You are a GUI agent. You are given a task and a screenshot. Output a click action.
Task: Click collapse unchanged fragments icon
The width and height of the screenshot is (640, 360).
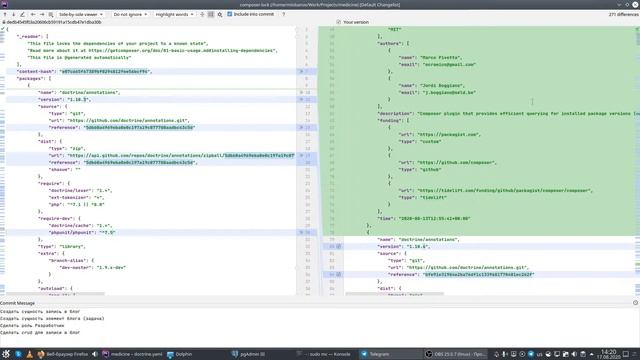[x=202, y=14]
